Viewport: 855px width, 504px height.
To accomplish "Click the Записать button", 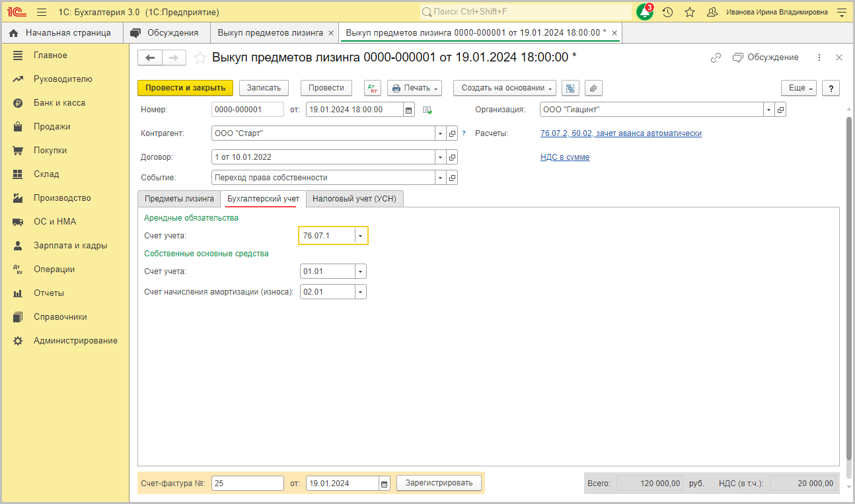I will [x=264, y=88].
